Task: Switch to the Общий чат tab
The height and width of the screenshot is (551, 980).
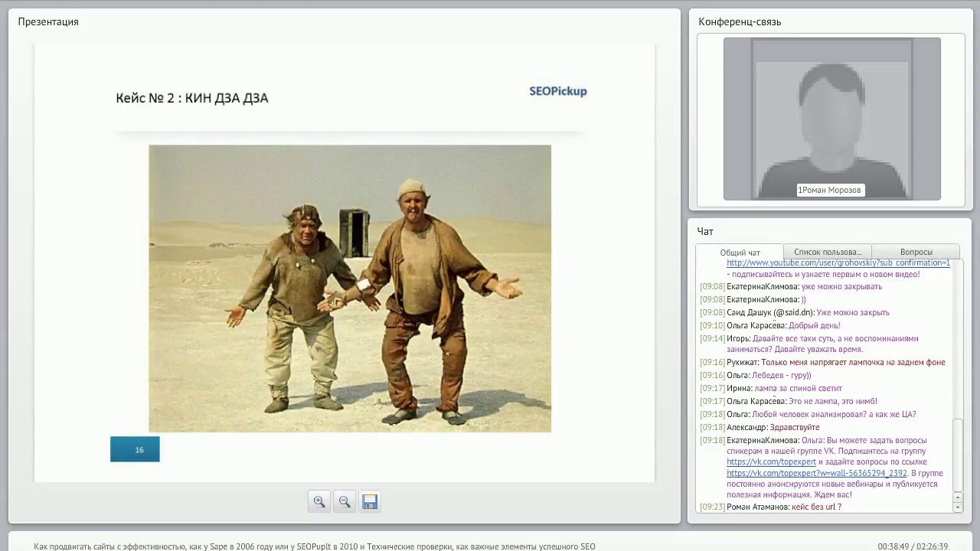Action: tap(740, 253)
